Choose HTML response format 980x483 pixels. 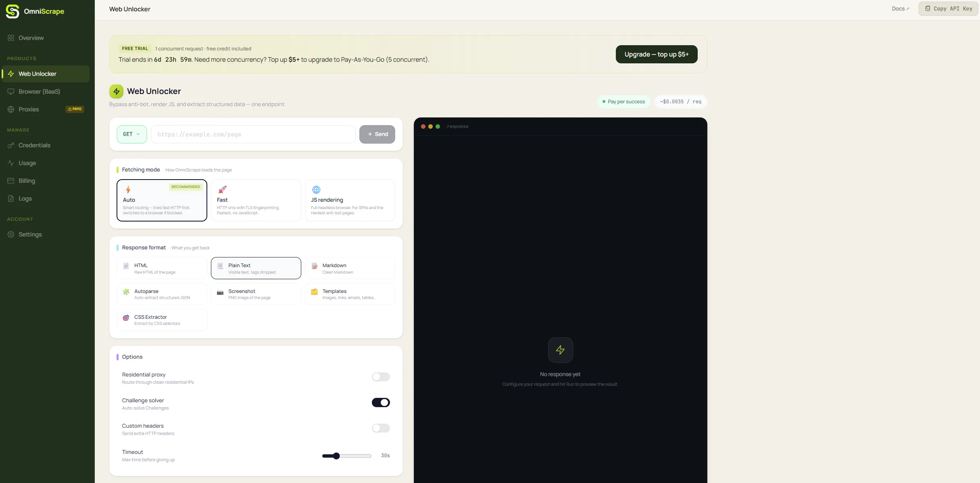(x=162, y=268)
